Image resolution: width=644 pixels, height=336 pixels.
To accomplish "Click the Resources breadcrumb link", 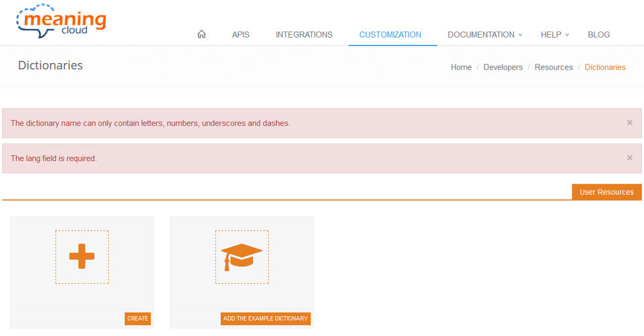I will pyautogui.click(x=553, y=67).
